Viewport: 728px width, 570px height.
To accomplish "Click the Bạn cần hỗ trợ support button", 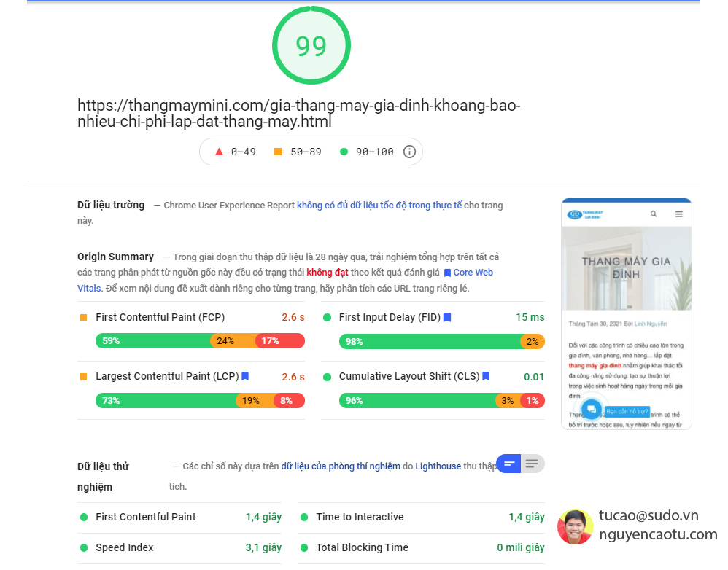I will pyautogui.click(x=628, y=410).
